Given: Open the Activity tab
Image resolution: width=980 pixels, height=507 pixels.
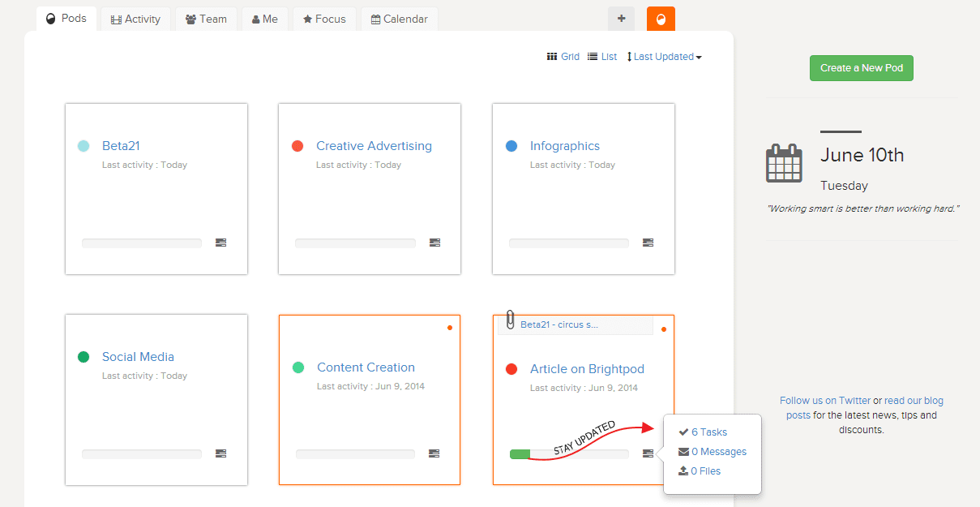Looking at the screenshot, I should [135, 19].
